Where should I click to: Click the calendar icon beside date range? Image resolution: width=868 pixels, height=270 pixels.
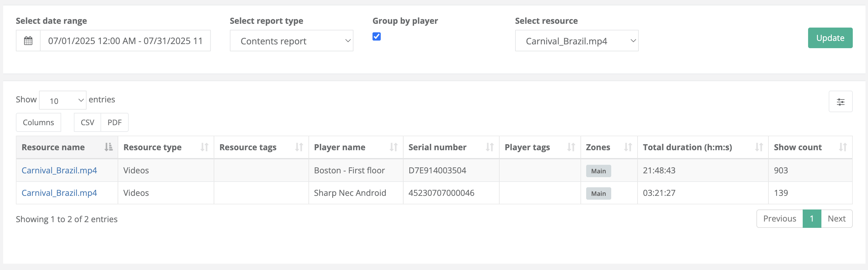[x=28, y=41]
